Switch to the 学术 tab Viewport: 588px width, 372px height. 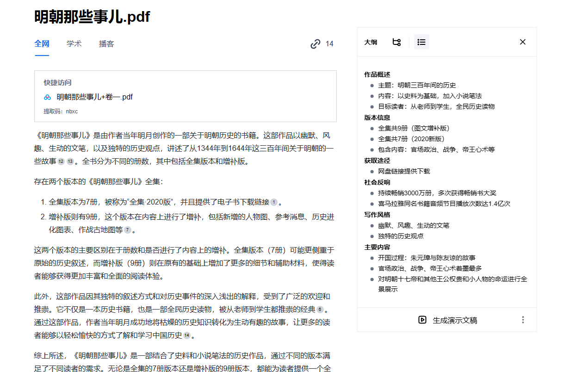[74, 44]
